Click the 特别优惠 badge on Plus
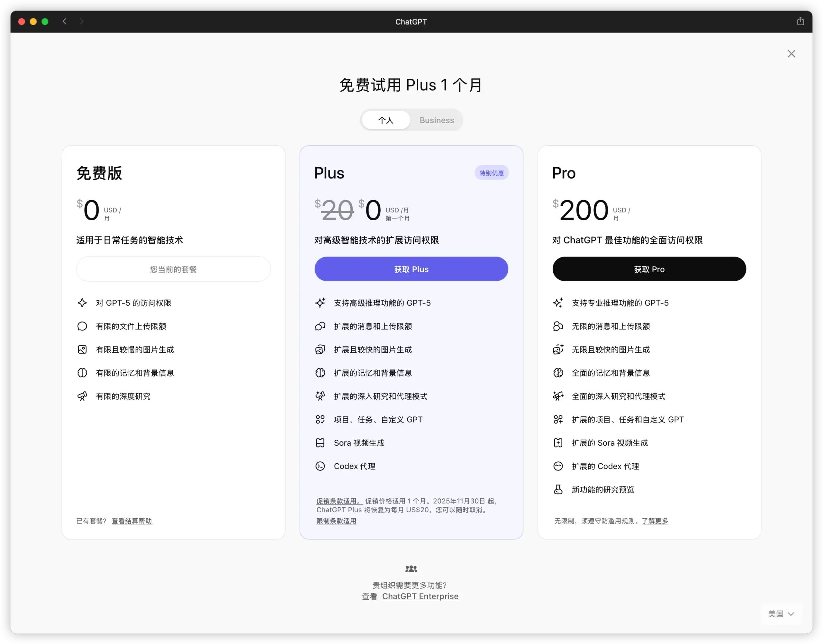Image resolution: width=823 pixels, height=644 pixels. (491, 172)
